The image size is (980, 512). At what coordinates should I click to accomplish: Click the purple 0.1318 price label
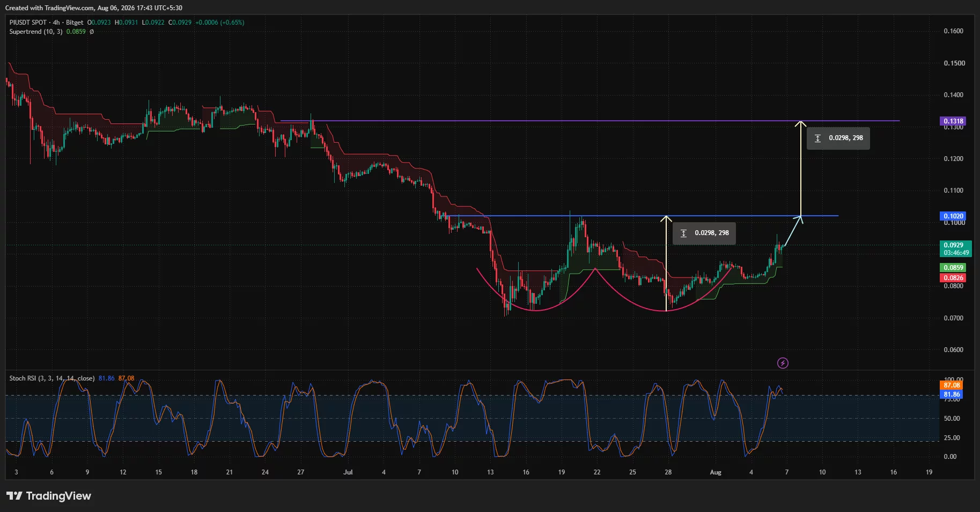coord(954,121)
